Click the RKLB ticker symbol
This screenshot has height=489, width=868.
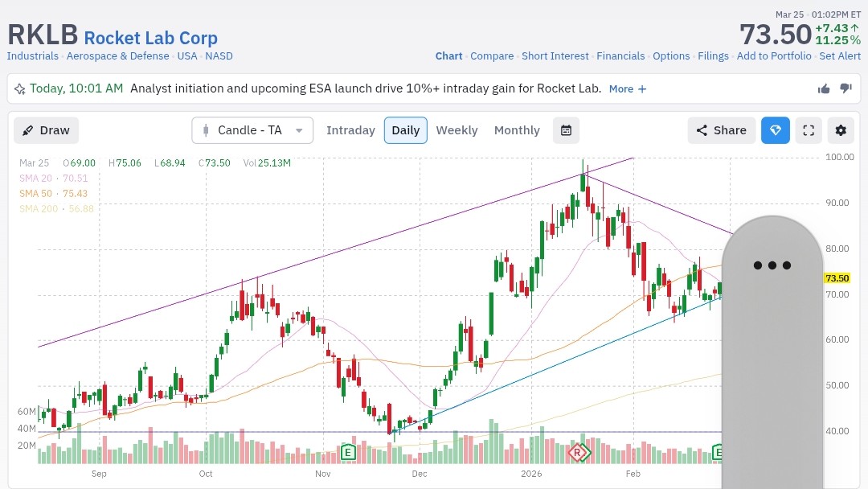43,35
